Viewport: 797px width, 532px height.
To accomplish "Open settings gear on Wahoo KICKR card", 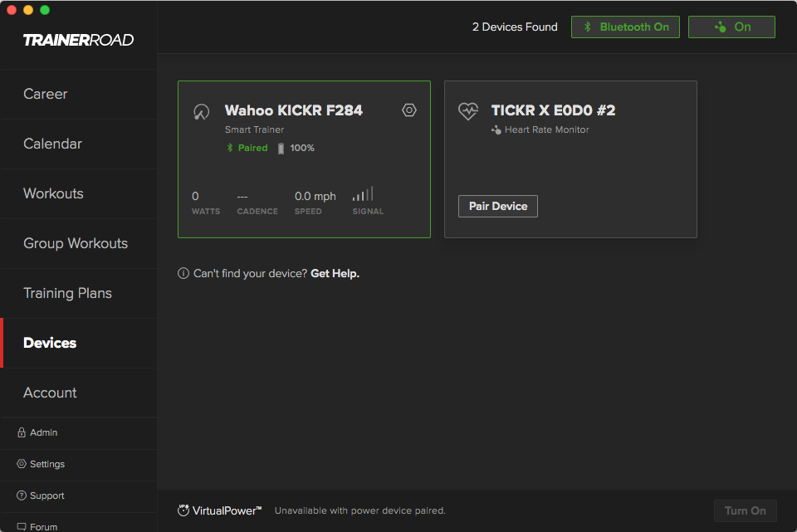I will [x=409, y=110].
